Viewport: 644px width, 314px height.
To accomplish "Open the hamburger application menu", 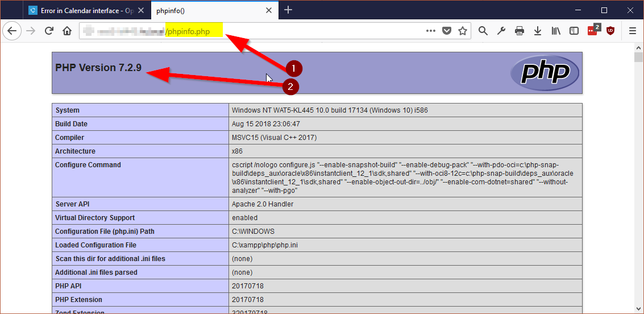I will click(x=633, y=31).
